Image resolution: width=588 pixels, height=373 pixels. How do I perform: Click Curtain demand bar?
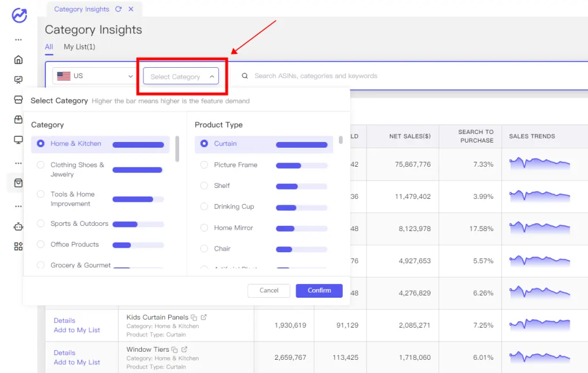301,145
